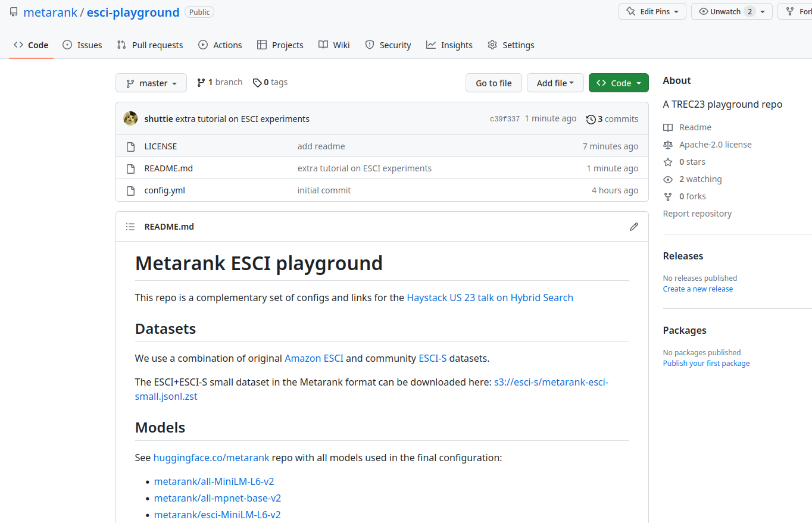
Task: Click the tag icon beside 0 tags
Action: [x=257, y=83]
